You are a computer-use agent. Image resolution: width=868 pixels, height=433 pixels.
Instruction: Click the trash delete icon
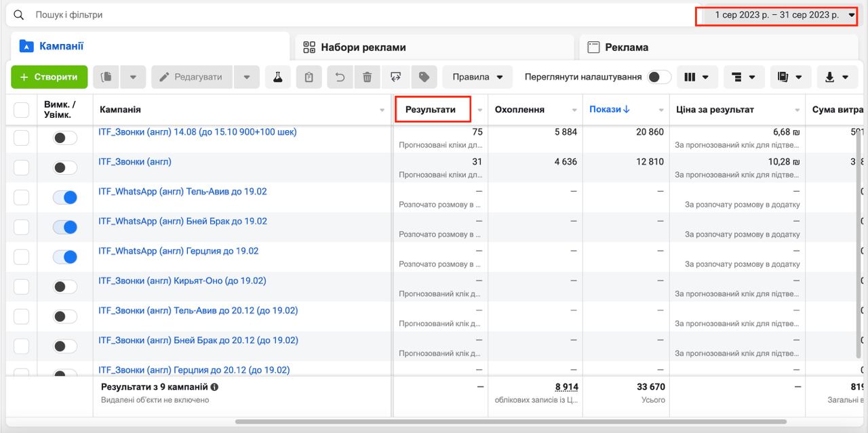tap(367, 77)
